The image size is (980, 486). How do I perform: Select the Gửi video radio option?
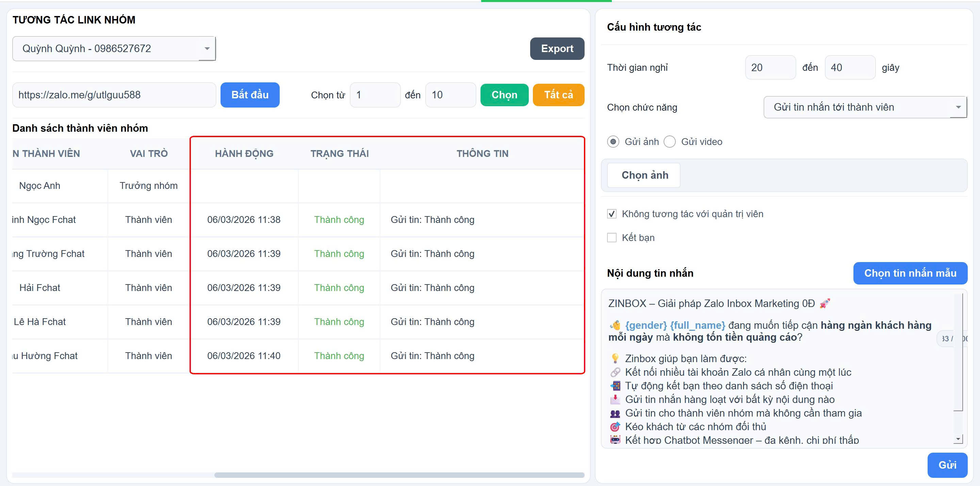[669, 142]
